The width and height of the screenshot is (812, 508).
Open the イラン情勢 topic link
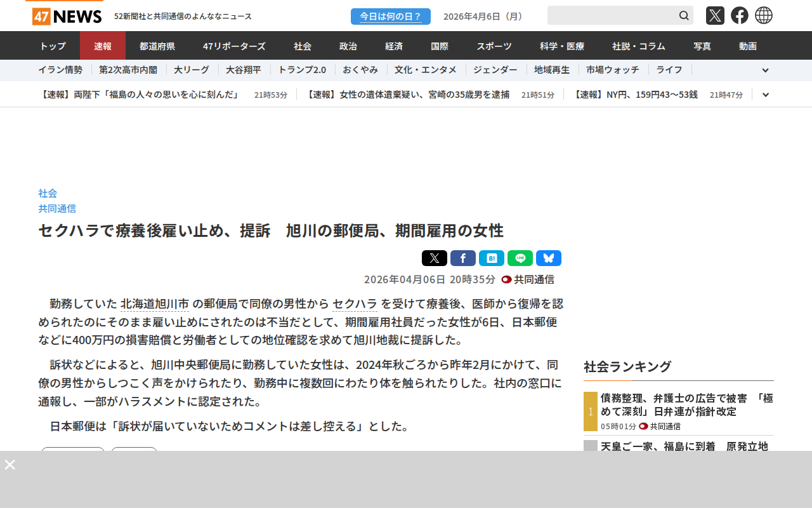pos(60,70)
